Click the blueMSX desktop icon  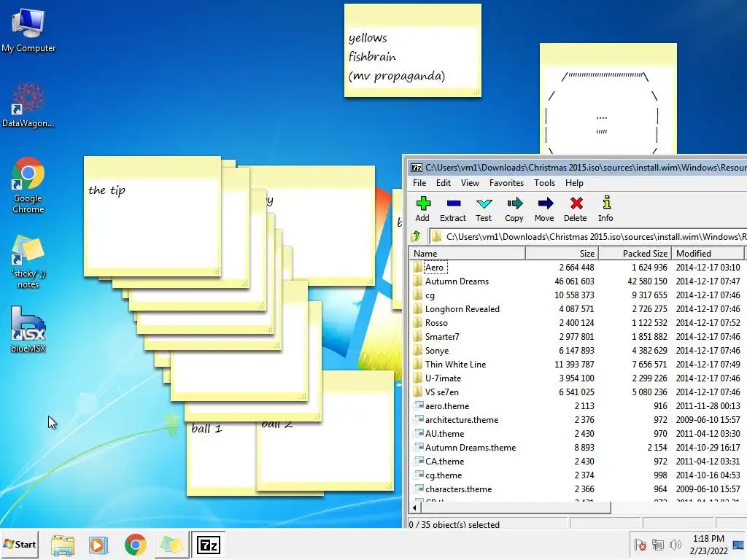(28, 330)
